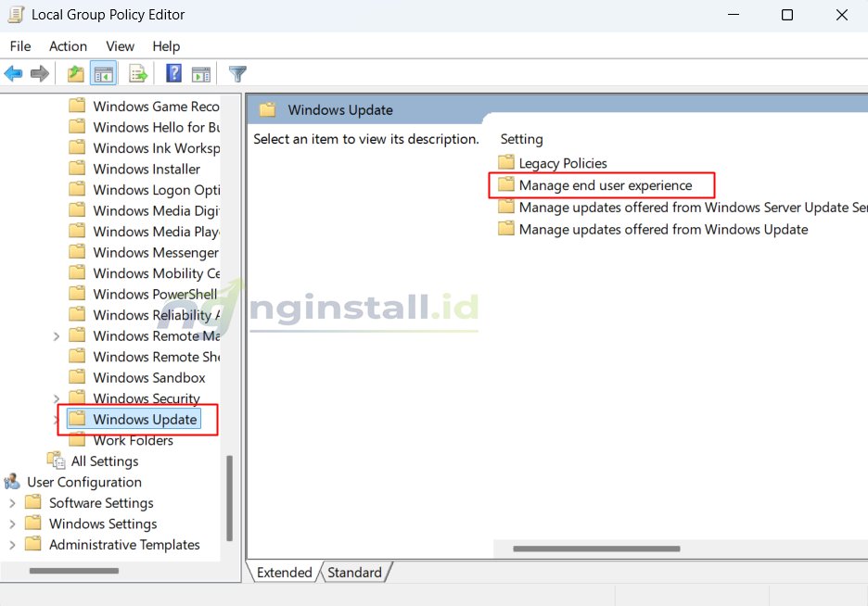Click the Up one level folder icon
This screenshot has height=606, width=868.
(x=74, y=73)
